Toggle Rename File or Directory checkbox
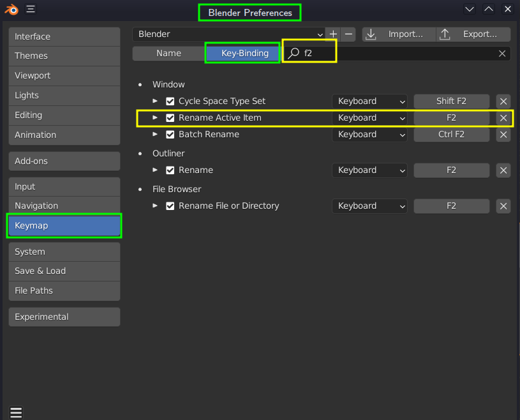The image size is (520, 420). [170, 206]
